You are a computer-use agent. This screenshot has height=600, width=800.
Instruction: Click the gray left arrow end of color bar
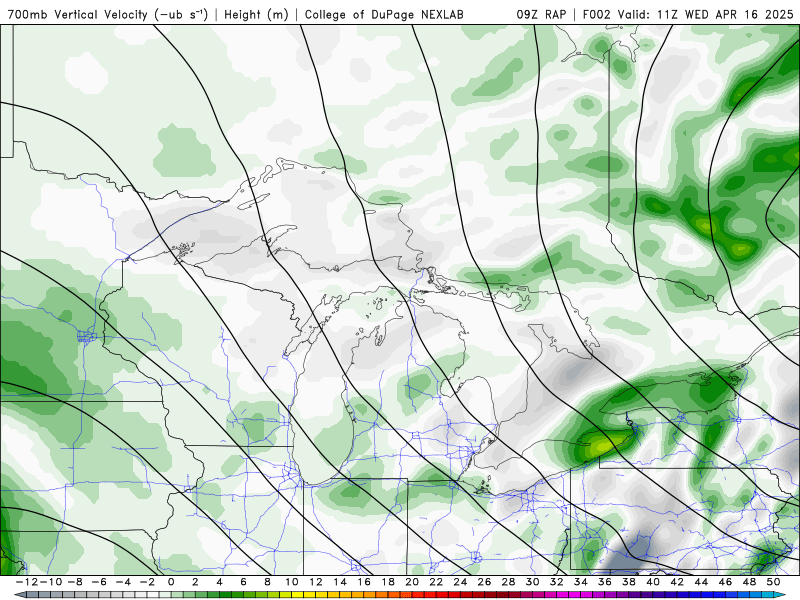19,595
